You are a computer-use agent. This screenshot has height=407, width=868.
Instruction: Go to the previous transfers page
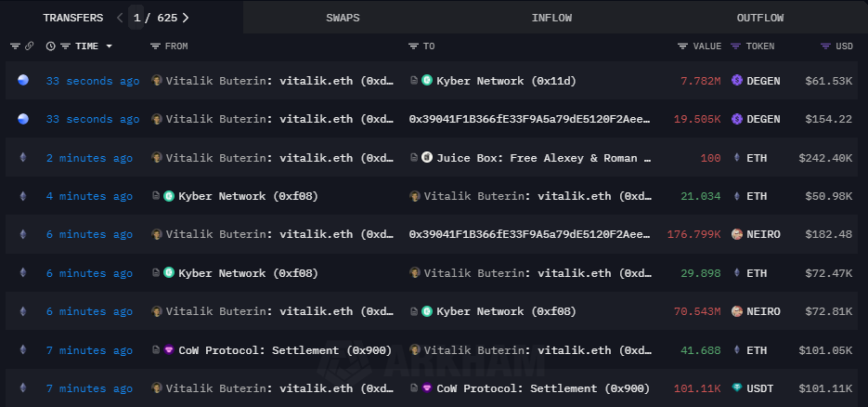pos(120,18)
